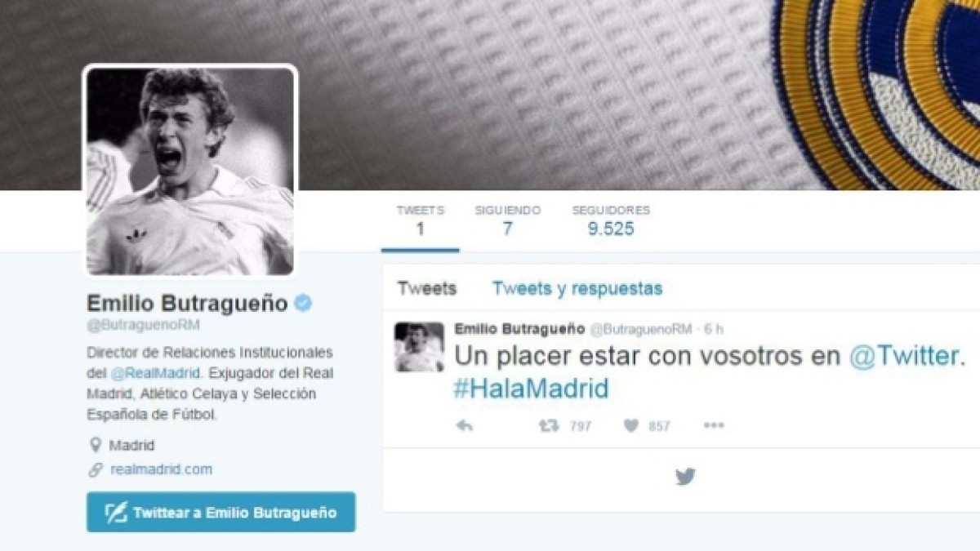Open the three-dots more options on tweet

pyautogui.click(x=714, y=425)
